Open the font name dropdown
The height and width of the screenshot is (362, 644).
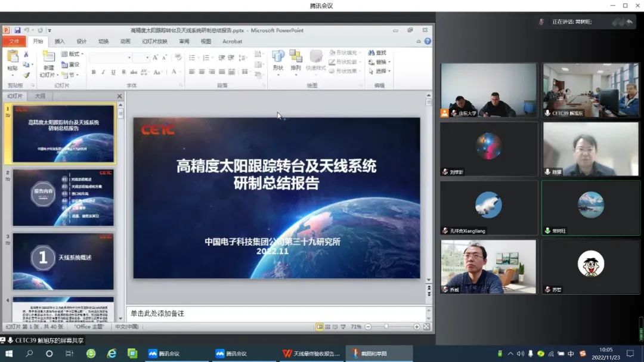pyautogui.click(x=129, y=57)
